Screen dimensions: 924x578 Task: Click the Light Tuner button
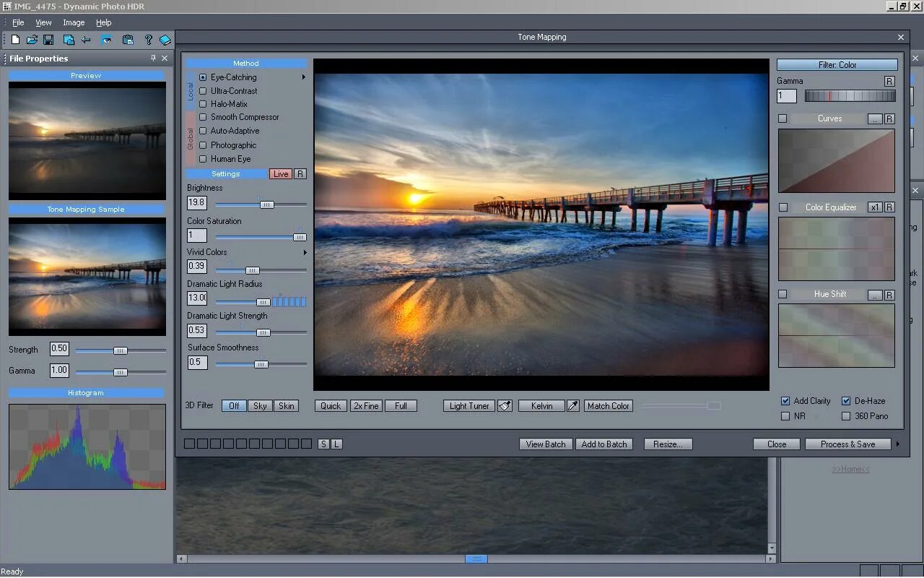click(469, 405)
